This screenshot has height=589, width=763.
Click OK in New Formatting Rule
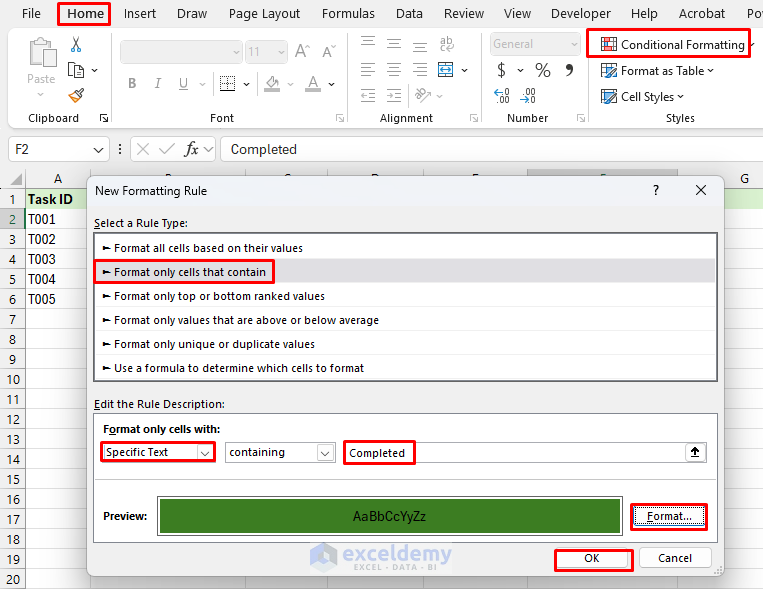tap(592, 558)
